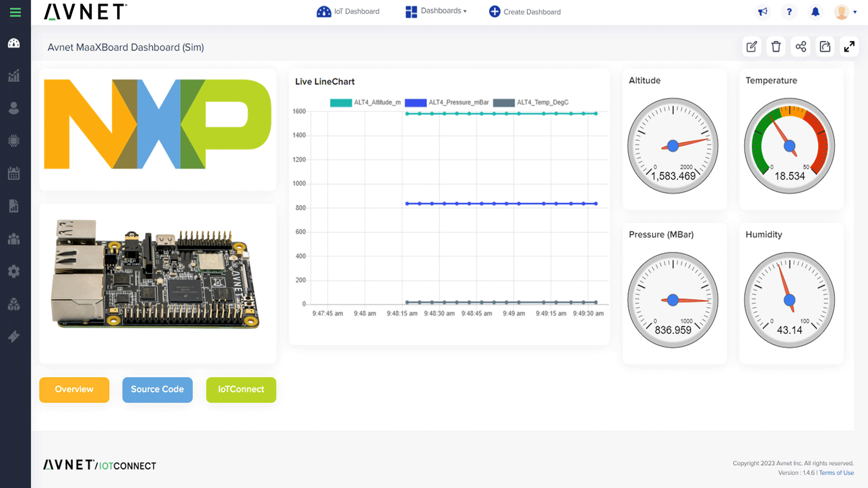The width and height of the screenshot is (868, 488).
Task: Open the Terms of Use link
Action: pos(837,472)
